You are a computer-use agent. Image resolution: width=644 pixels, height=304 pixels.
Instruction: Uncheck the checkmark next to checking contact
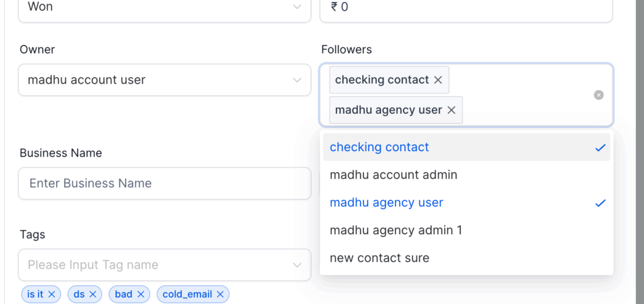pos(600,147)
